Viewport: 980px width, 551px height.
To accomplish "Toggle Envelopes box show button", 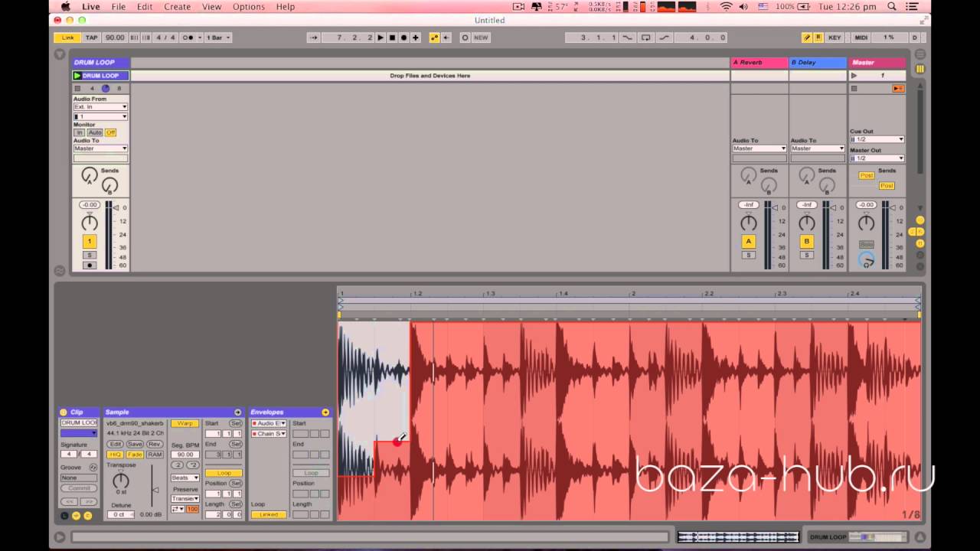I will [x=87, y=516].
